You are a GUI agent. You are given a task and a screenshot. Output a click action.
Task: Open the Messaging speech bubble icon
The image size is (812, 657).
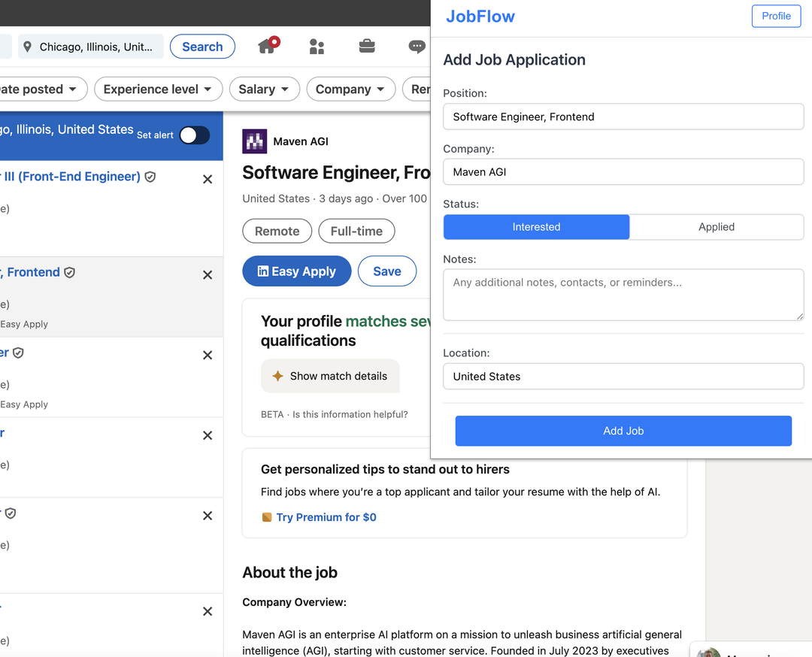pyautogui.click(x=417, y=47)
